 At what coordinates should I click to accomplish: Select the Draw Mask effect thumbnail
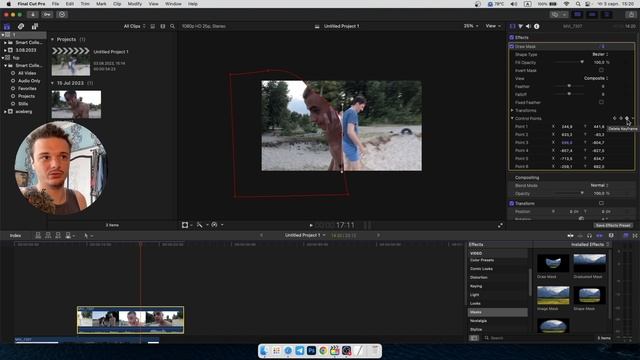click(553, 263)
